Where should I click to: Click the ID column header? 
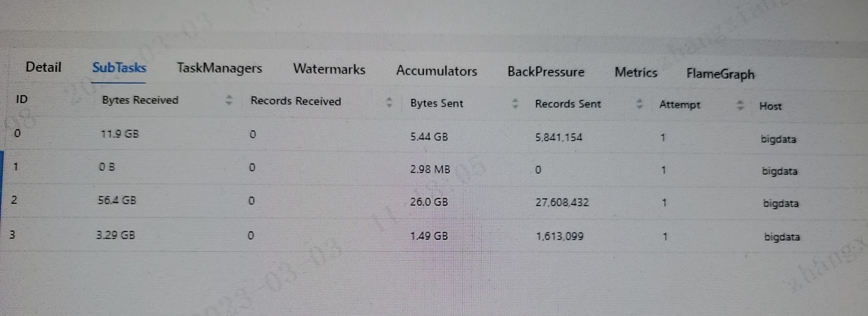click(x=21, y=99)
